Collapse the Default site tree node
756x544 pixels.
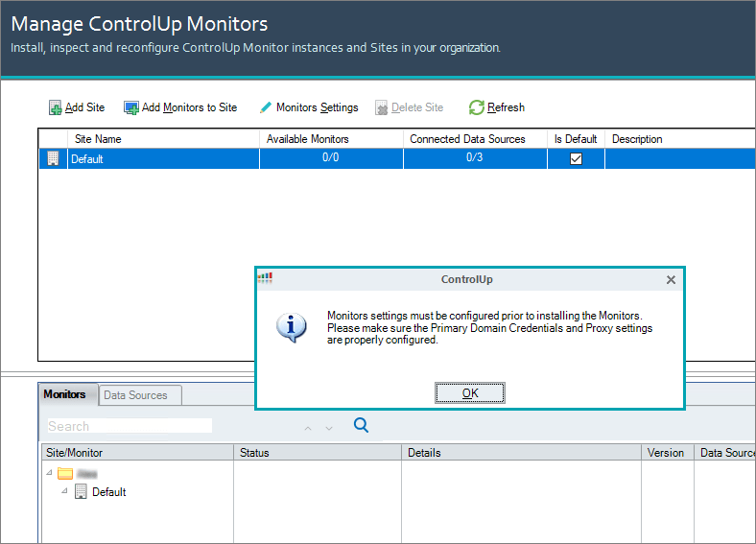65,492
